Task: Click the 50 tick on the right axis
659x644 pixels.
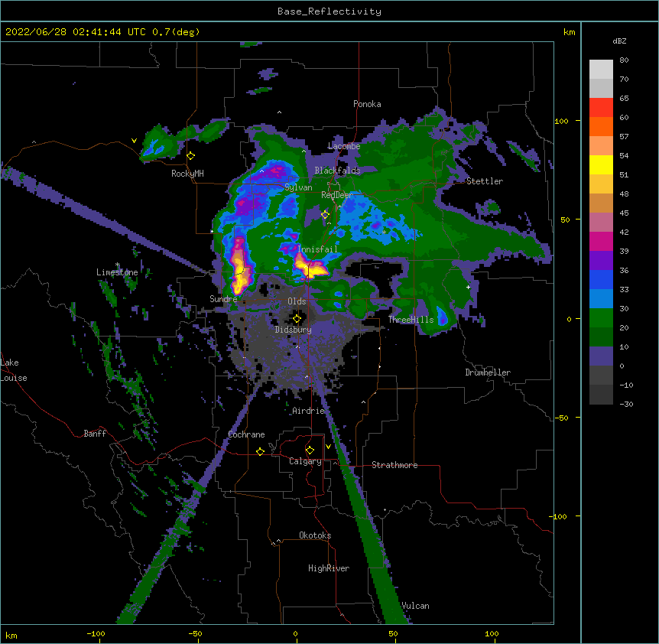Action: coord(565,220)
